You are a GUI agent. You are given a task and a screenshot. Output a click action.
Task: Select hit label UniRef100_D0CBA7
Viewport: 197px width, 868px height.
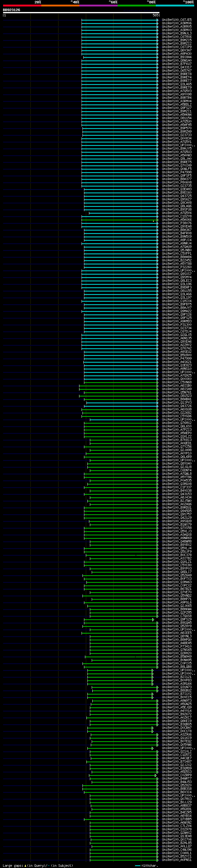tap(177, 728)
